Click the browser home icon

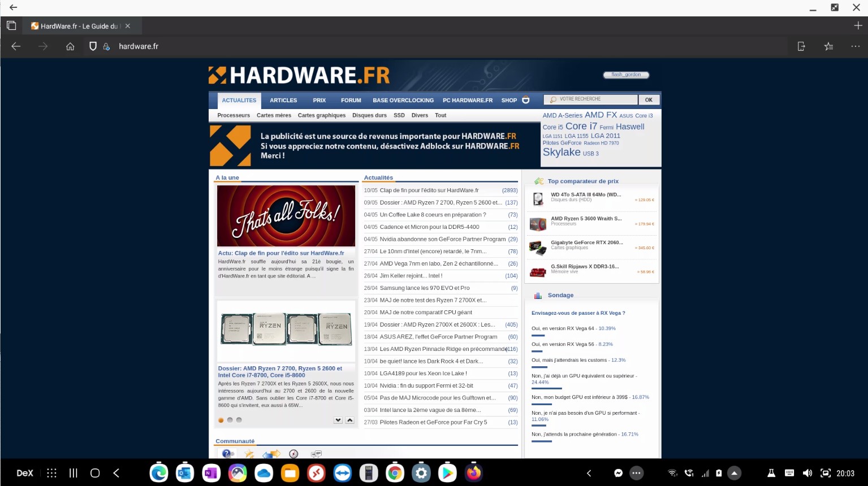pos(70,46)
